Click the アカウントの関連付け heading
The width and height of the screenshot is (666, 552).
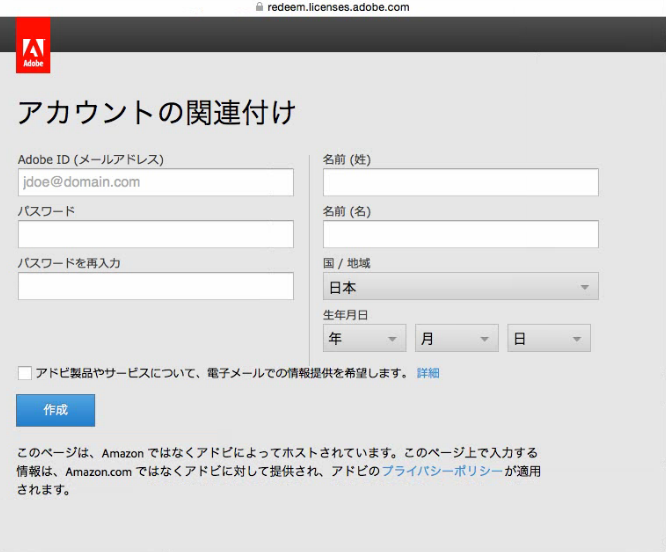pyautogui.click(x=156, y=113)
